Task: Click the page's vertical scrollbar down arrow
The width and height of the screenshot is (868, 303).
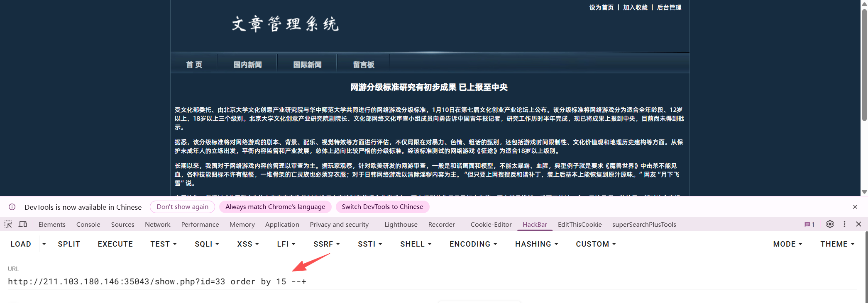Action: pyautogui.click(x=864, y=192)
